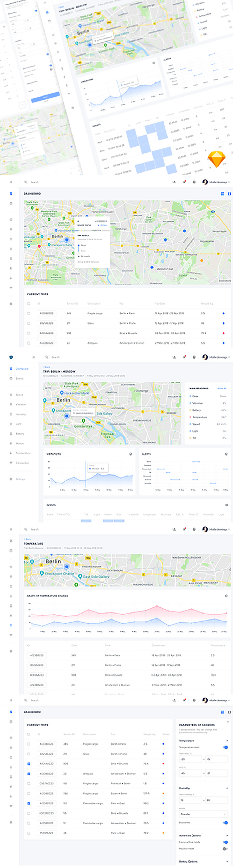Select Settings in the Trip screen sidebar
Viewport: 233px width, 868px height.
(20, 479)
